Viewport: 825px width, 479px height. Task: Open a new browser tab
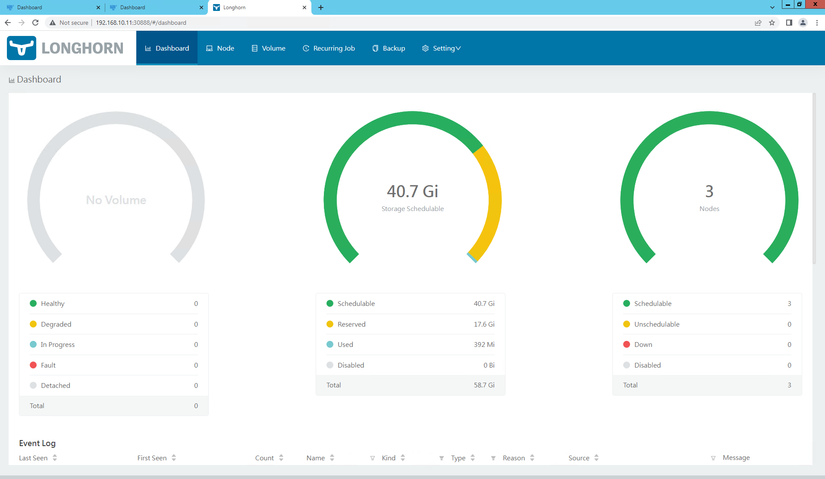click(320, 7)
